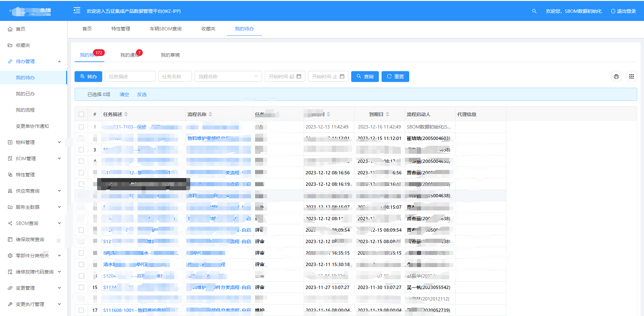Select 我的已办 in sidebar

[25, 94]
